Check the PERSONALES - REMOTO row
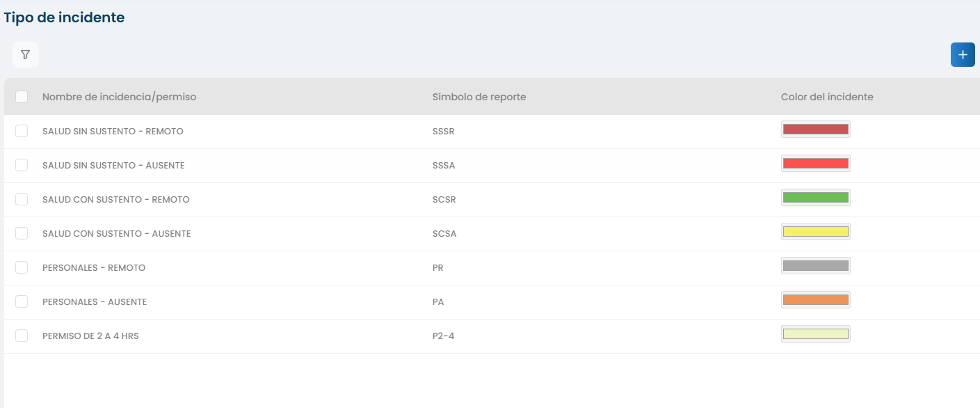 [22, 267]
